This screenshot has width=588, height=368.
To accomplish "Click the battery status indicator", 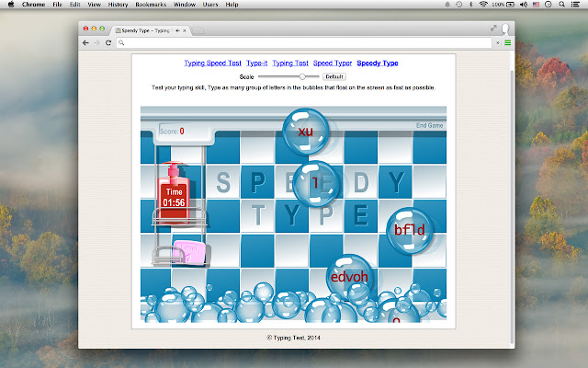I will (503, 5).
